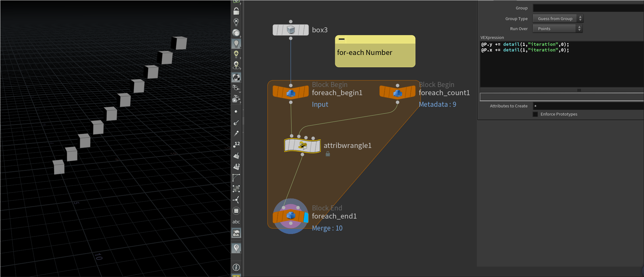Open the viewport info icon
Image resolution: width=644 pixels, height=277 pixels.
[236, 267]
